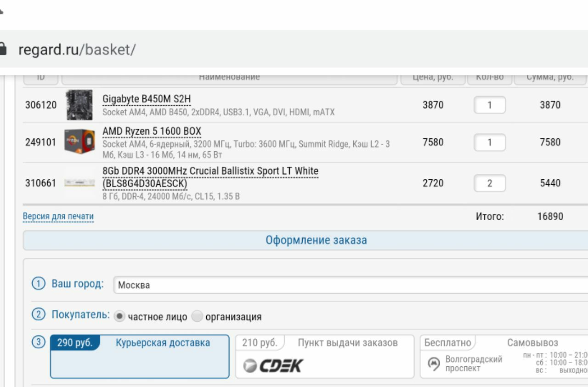Open the AMD Ryzen 5 1600 BOX link

(152, 131)
